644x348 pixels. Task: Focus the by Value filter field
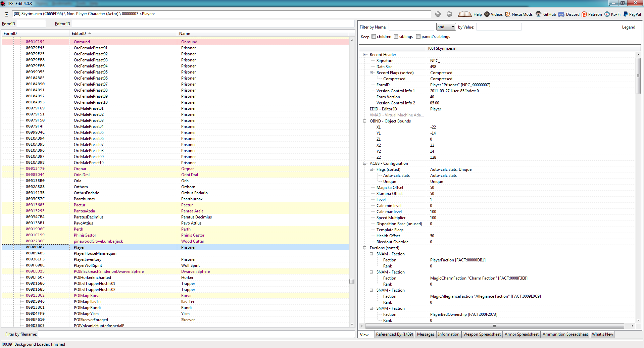[x=499, y=27]
